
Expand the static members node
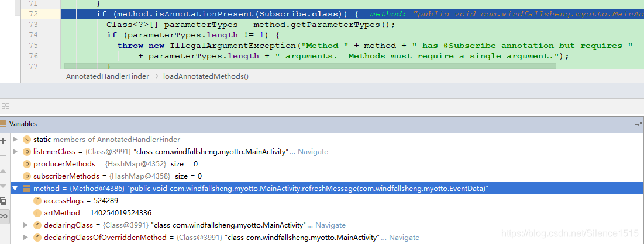(x=15, y=140)
